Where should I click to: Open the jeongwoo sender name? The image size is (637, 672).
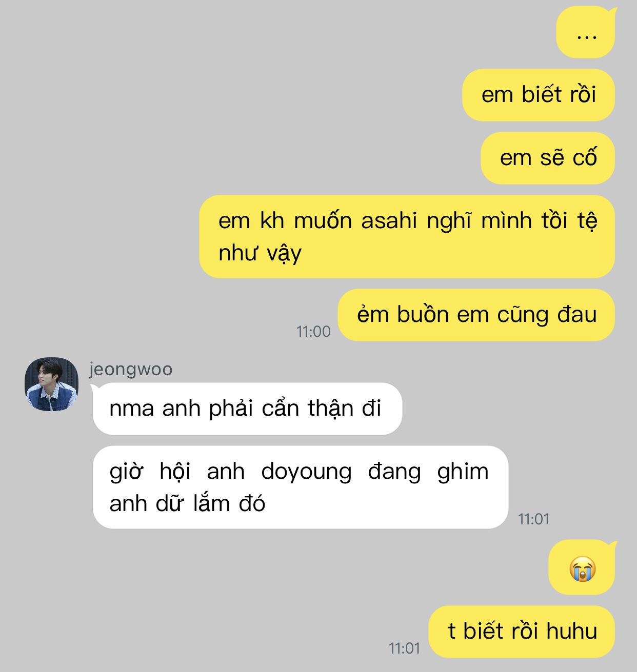(131, 369)
